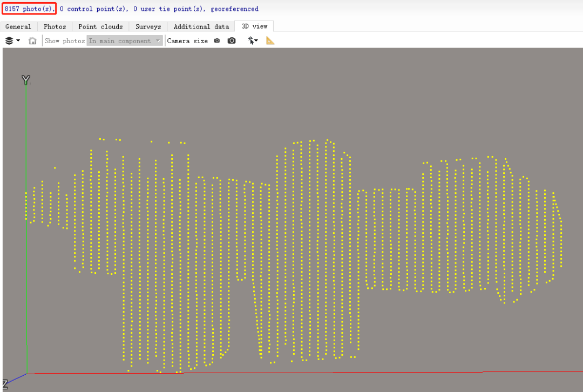Select the navigation pointer tool
Screen dimensions: 583x392
click(250, 41)
